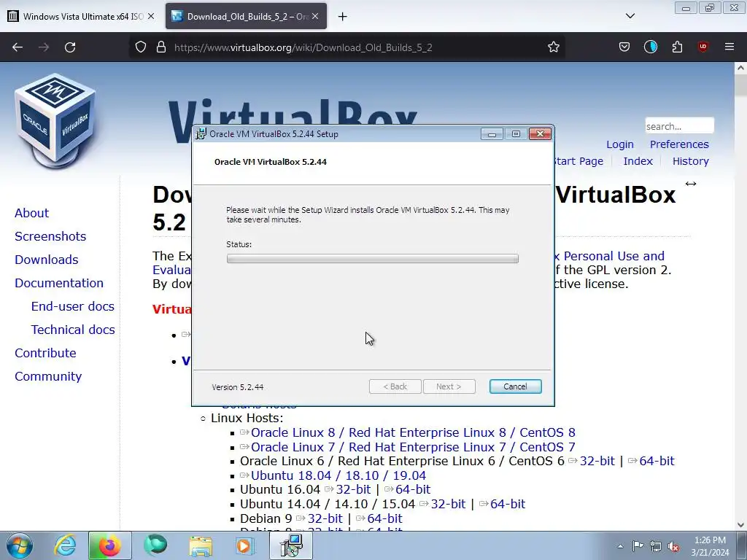Image resolution: width=747 pixels, height=560 pixels.
Task: Show site info via the padlock icon
Action: pos(161,47)
